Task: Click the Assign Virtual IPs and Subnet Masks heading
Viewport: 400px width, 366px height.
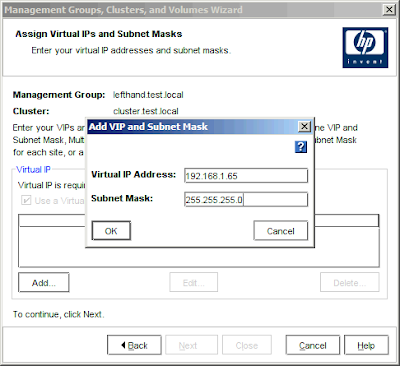Action: click(x=99, y=34)
